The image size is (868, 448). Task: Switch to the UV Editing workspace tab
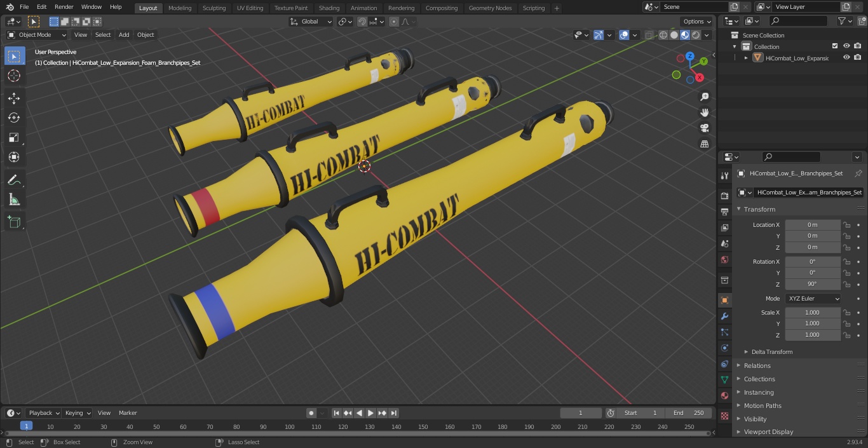[x=250, y=8]
